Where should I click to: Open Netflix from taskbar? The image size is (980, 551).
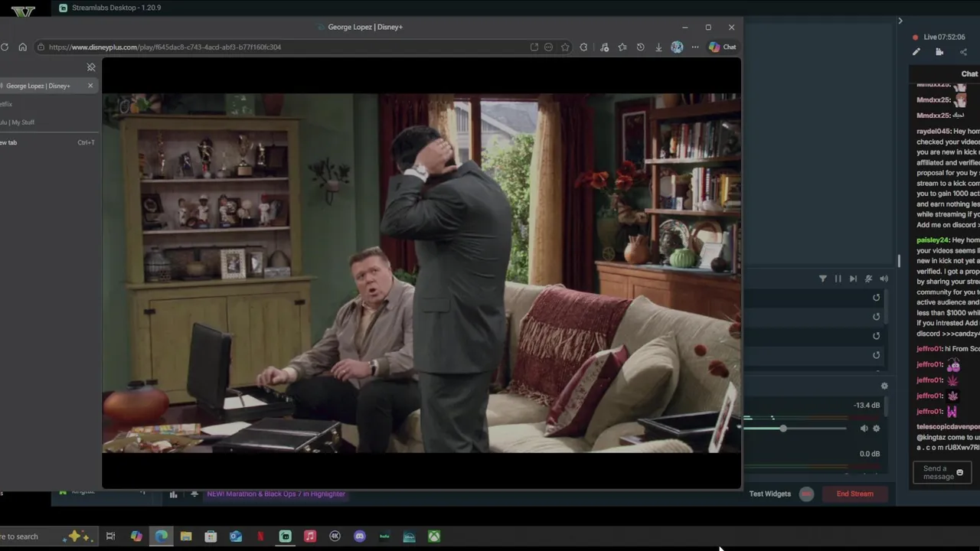pos(260,536)
